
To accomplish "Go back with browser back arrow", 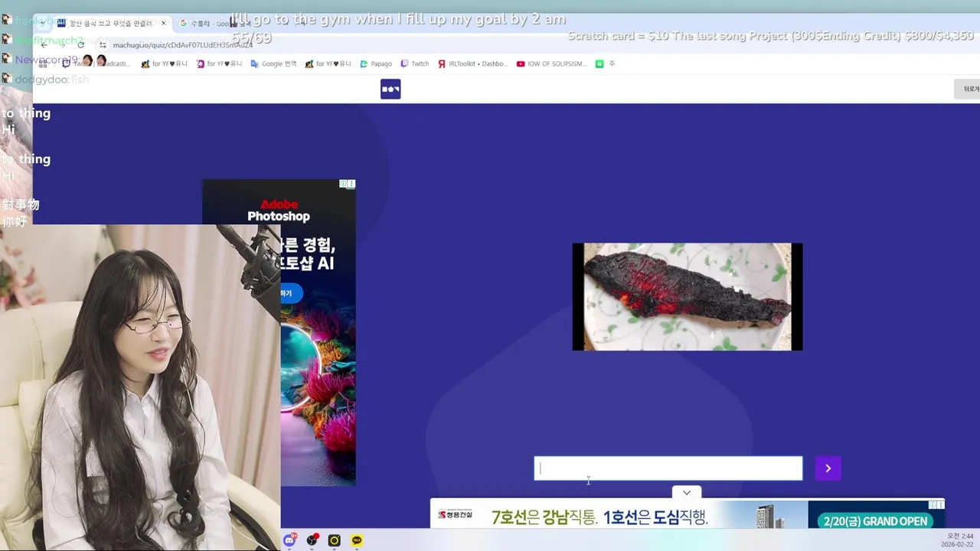I will (44, 44).
